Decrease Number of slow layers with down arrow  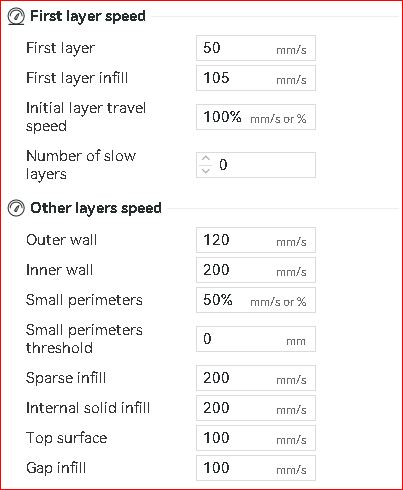206,171
